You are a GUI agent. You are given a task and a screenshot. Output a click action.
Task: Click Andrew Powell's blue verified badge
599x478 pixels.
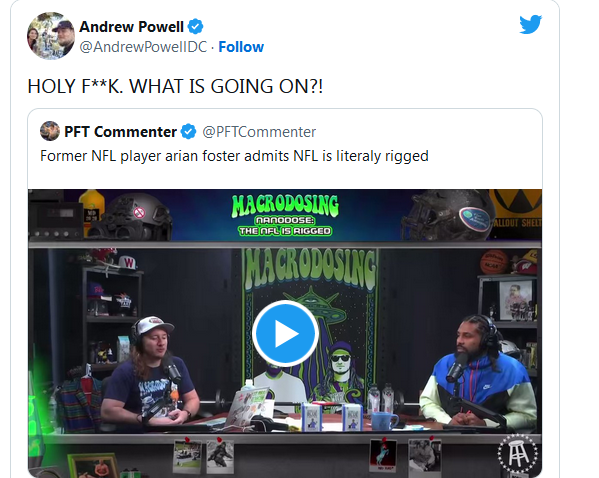(x=196, y=27)
